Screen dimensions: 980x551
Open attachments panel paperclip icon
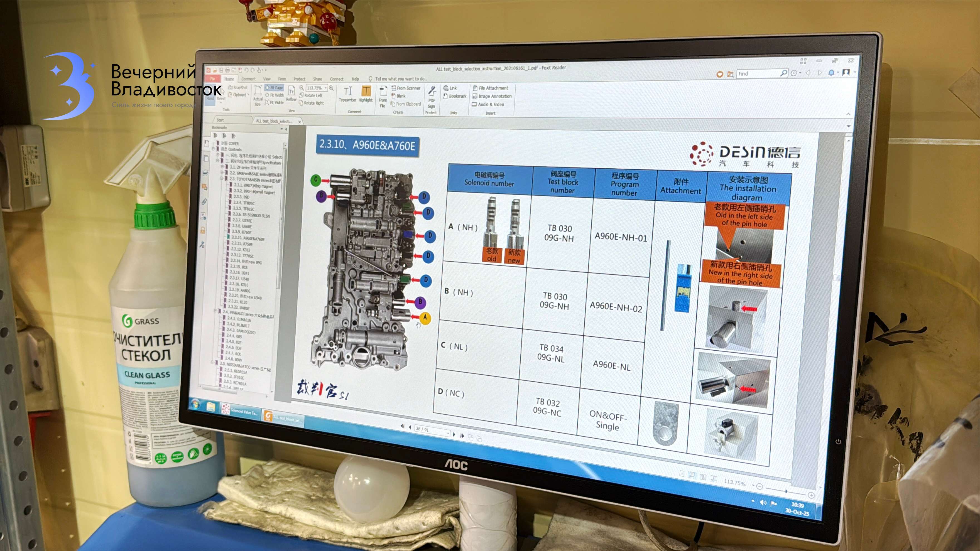tap(204, 201)
